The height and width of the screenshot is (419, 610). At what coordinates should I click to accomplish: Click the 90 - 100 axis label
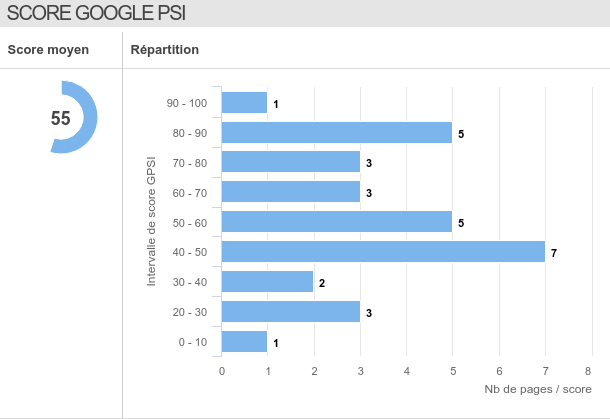pos(187,103)
